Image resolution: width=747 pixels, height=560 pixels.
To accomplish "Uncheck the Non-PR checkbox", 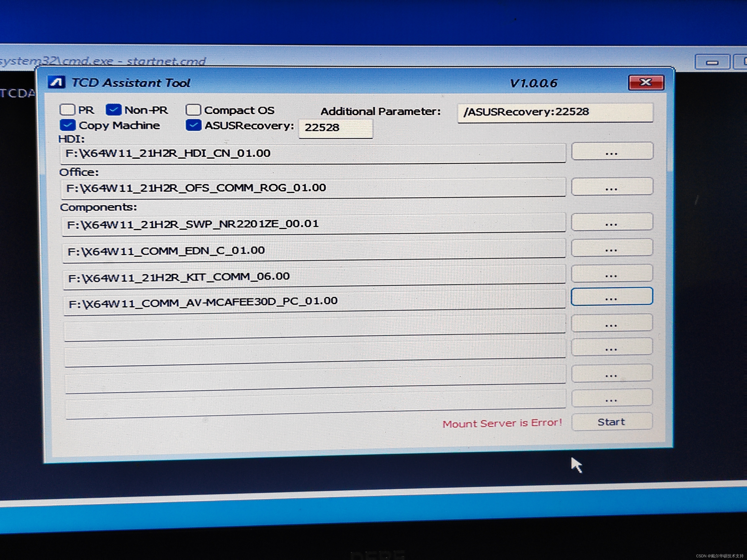I will pos(113,110).
